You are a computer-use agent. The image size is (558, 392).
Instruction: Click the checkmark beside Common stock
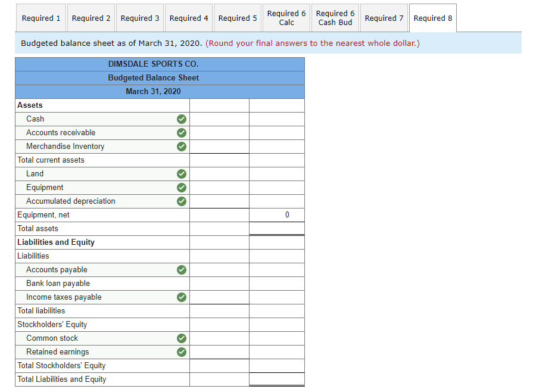pyautogui.click(x=182, y=338)
